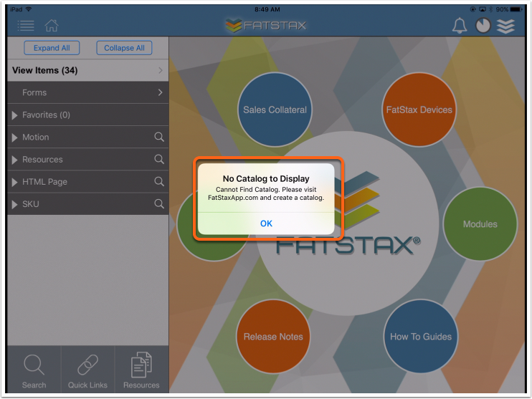This screenshot has width=532, height=399.
Task: Search within the SKU category
Action: click(x=159, y=203)
